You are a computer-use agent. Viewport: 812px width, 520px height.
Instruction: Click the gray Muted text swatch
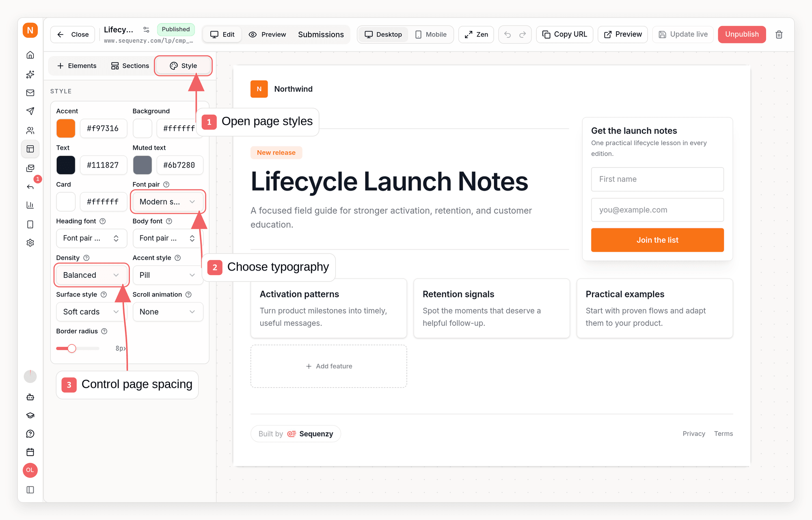pos(142,165)
